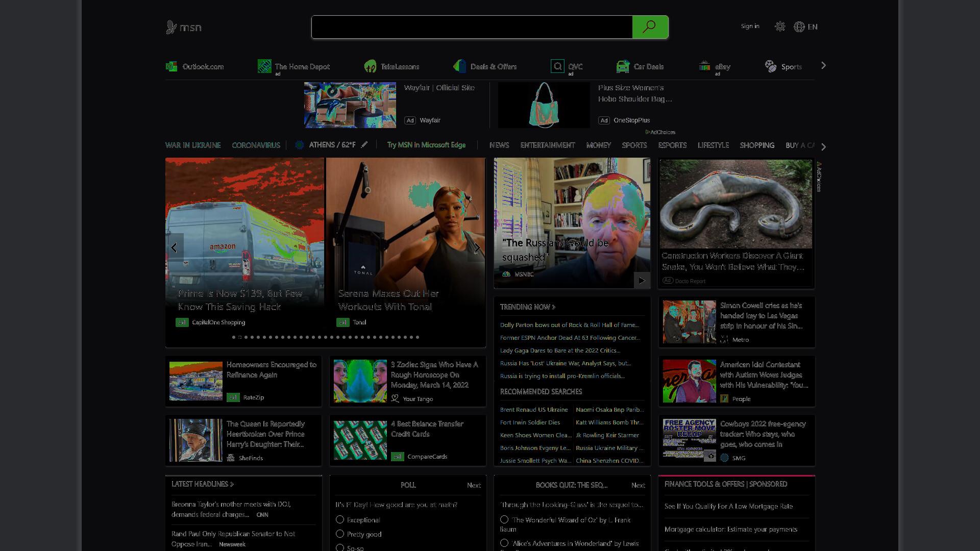980x551 pixels.
Task: Expand the Trending Now section
Action: pyautogui.click(x=528, y=307)
